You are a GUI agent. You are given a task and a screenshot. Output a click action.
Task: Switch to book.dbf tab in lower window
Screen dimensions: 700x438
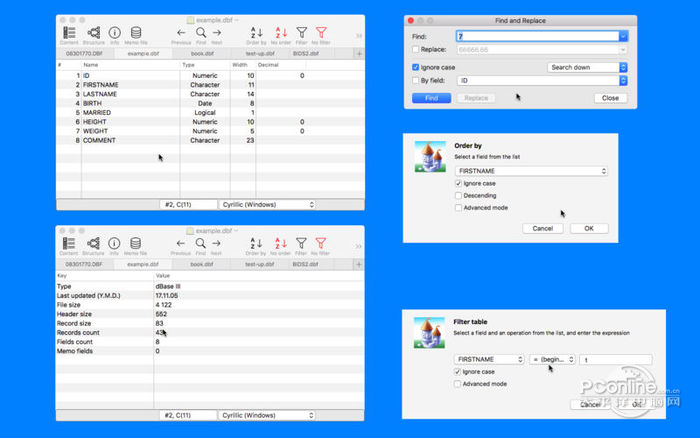(201, 264)
